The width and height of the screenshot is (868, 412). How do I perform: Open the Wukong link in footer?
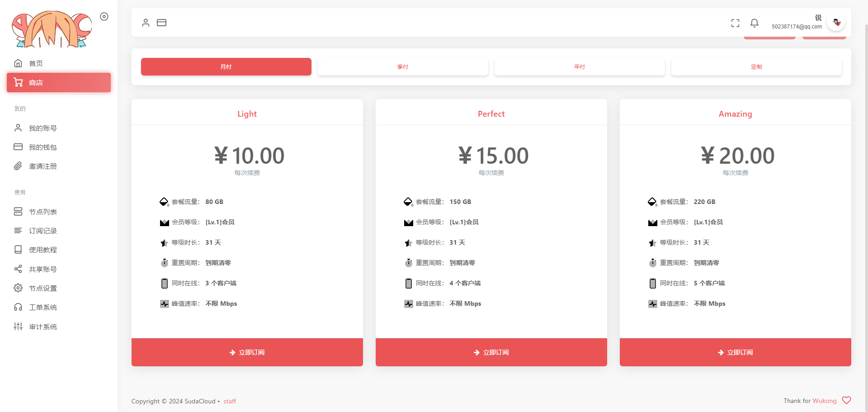point(824,401)
